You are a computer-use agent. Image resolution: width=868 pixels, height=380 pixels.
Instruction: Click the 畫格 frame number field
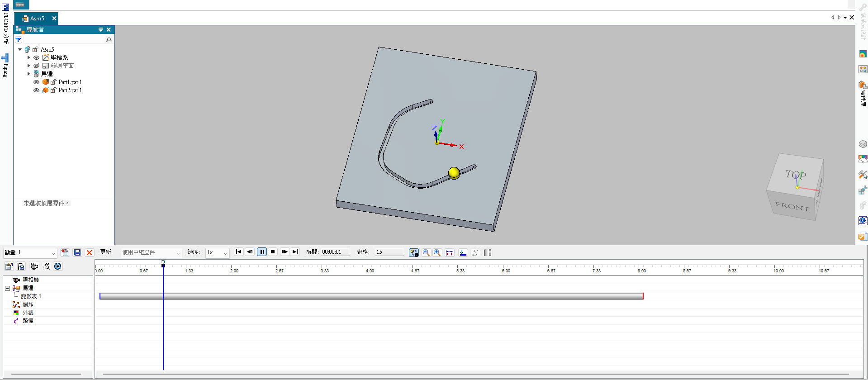389,252
